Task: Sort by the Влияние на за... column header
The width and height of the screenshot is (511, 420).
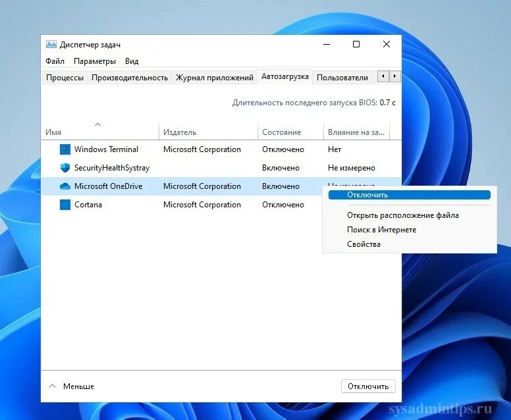Action: (356, 131)
